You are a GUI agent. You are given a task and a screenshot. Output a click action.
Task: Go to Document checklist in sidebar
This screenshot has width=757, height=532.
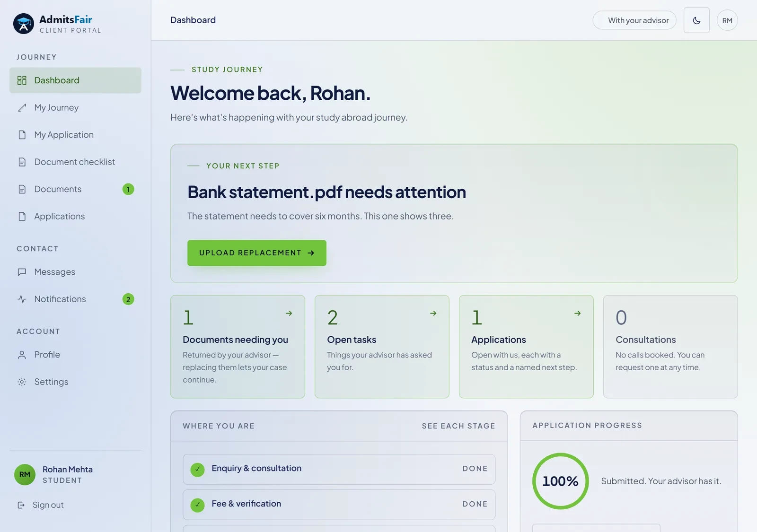(x=75, y=162)
